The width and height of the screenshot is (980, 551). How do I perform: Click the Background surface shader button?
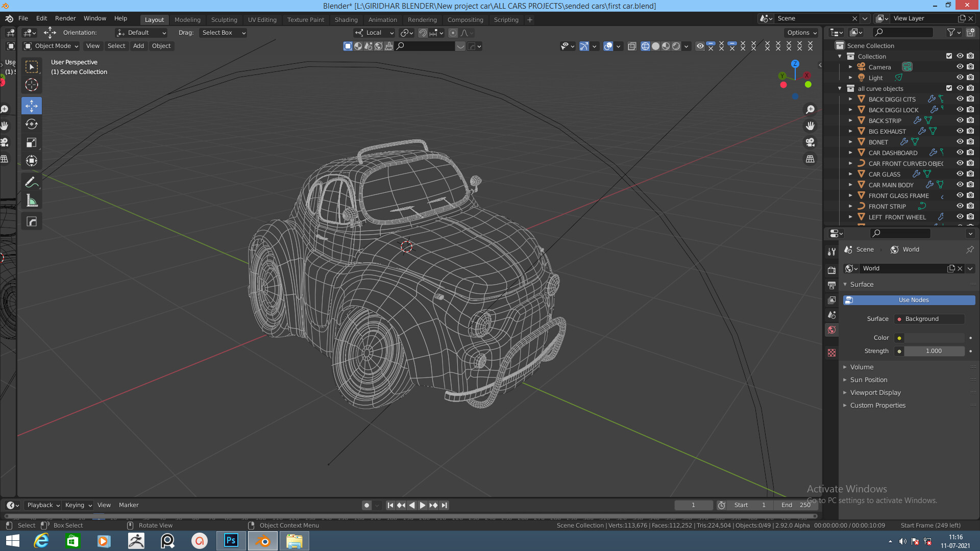pos(929,318)
